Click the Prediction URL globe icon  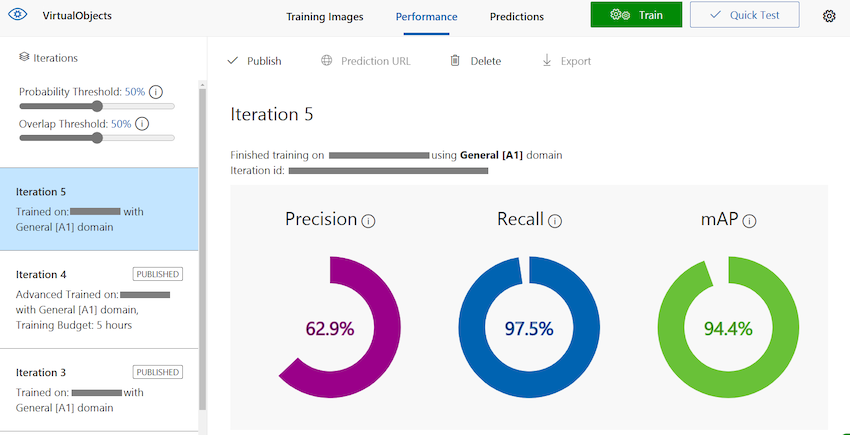(326, 61)
